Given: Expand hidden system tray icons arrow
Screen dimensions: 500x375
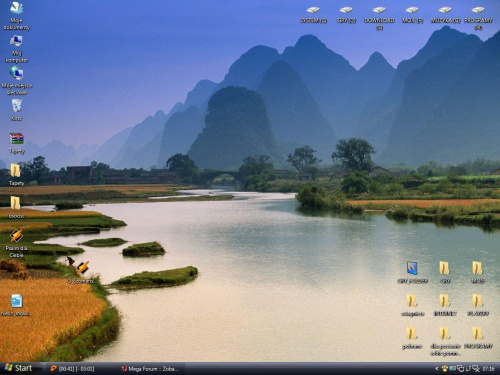Looking at the screenshot, I should [x=436, y=368].
